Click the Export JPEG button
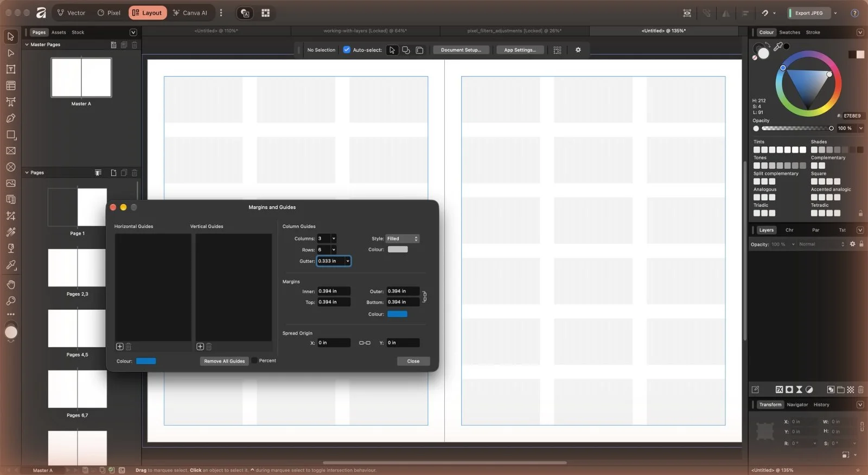The height and width of the screenshot is (475, 868). 808,12
